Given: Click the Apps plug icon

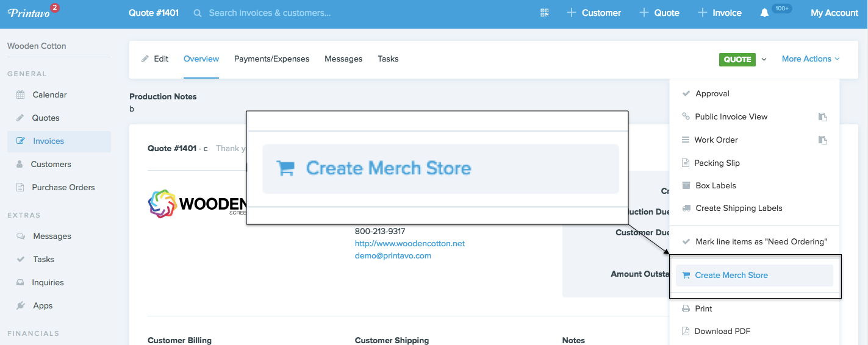Looking at the screenshot, I should (x=21, y=305).
